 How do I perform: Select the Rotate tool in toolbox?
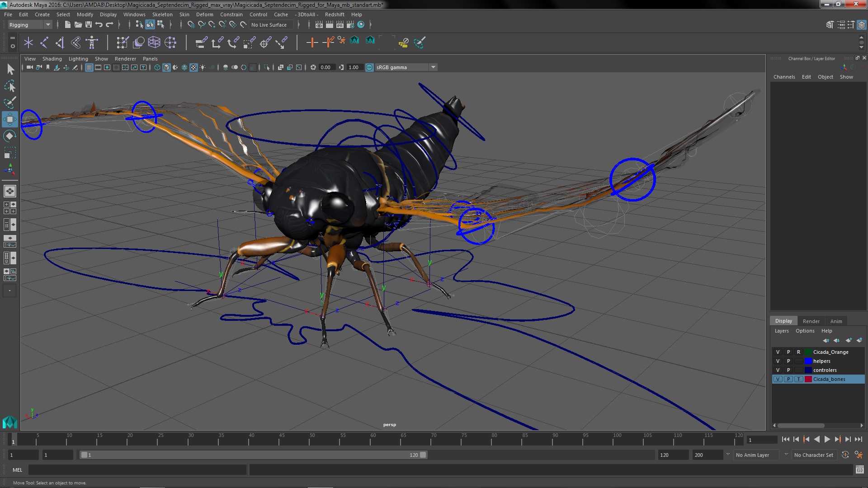tap(9, 136)
